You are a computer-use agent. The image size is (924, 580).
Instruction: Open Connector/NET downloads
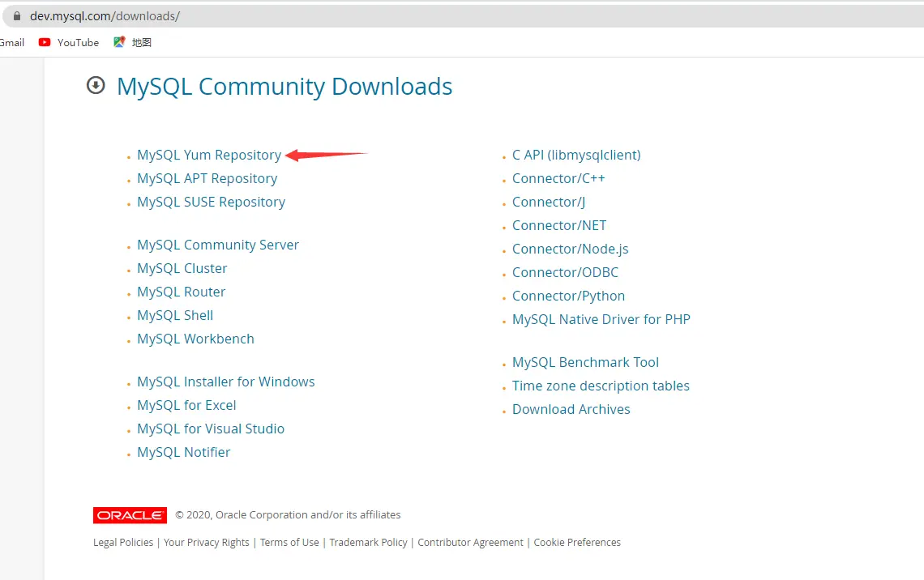point(559,225)
